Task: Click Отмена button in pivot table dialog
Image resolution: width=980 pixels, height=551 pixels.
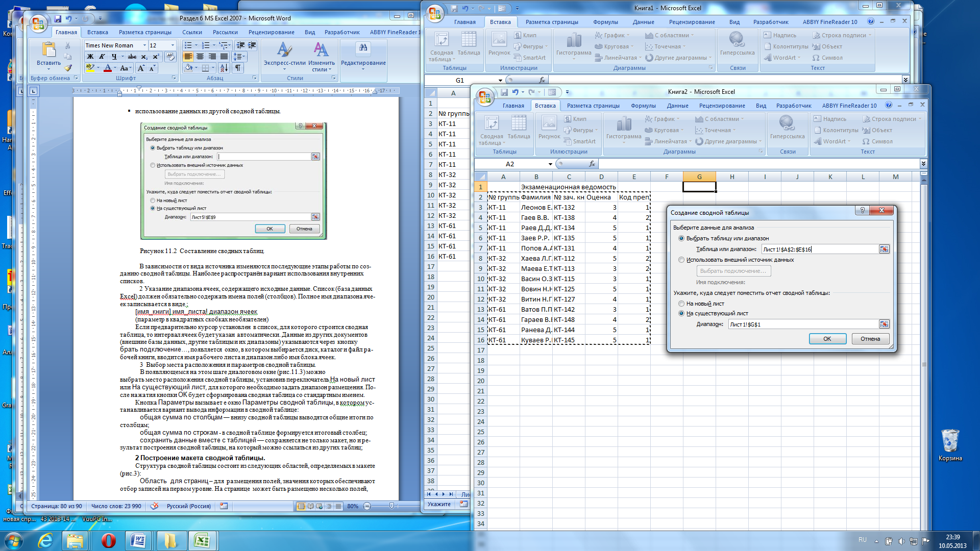Action: [x=870, y=338]
